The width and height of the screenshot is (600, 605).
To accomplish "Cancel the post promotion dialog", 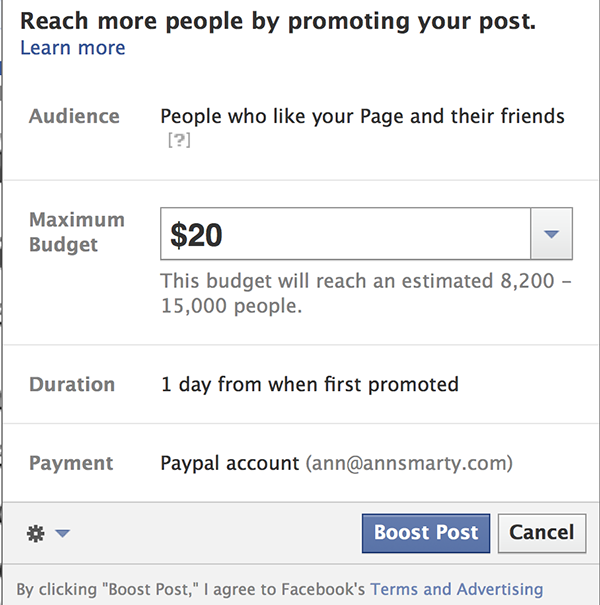I will 542,533.
